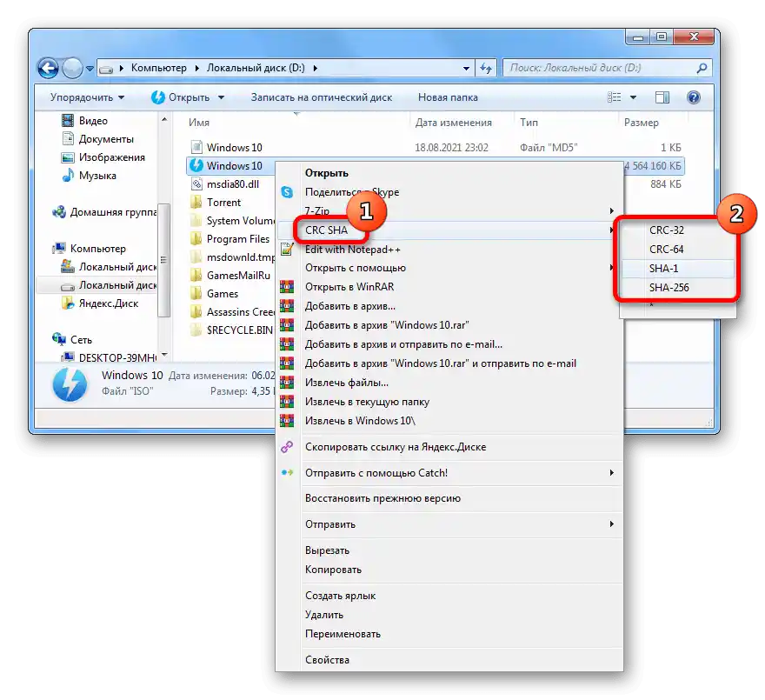Toggle the preview pane icon
The height and width of the screenshot is (700, 765).
pyautogui.click(x=662, y=97)
